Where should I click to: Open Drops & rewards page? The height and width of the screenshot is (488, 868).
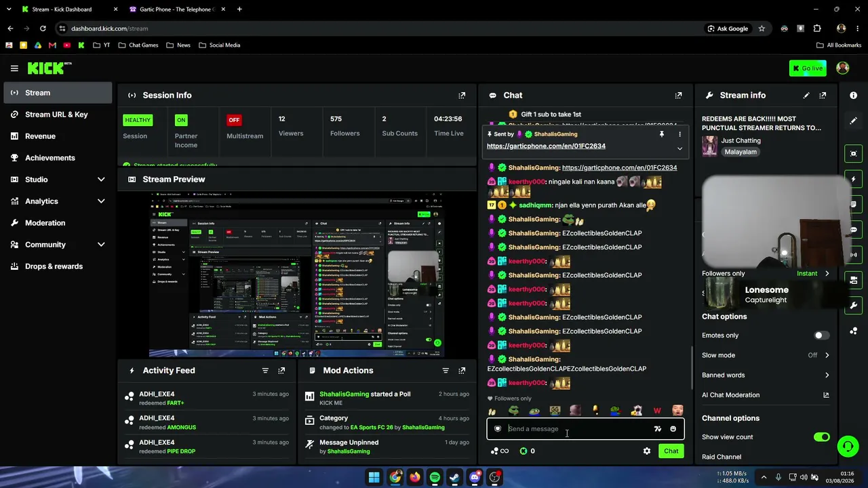(58, 266)
